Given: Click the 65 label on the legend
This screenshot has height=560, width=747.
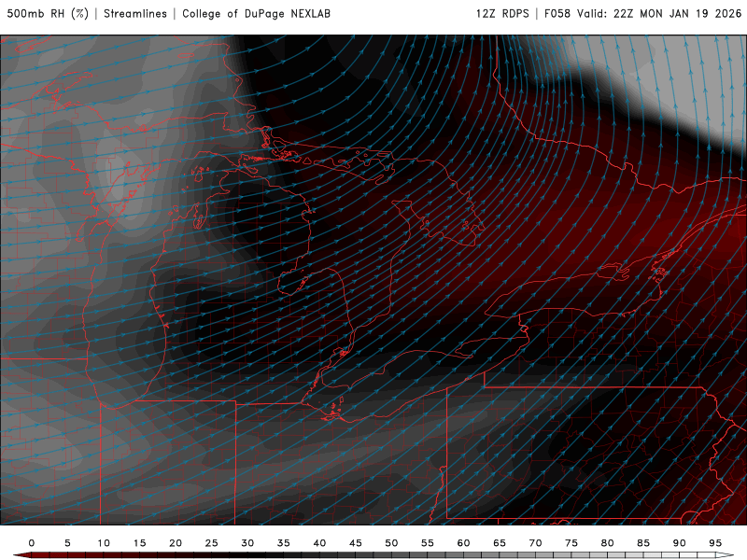Looking at the screenshot, I should [x=500, y=543].
